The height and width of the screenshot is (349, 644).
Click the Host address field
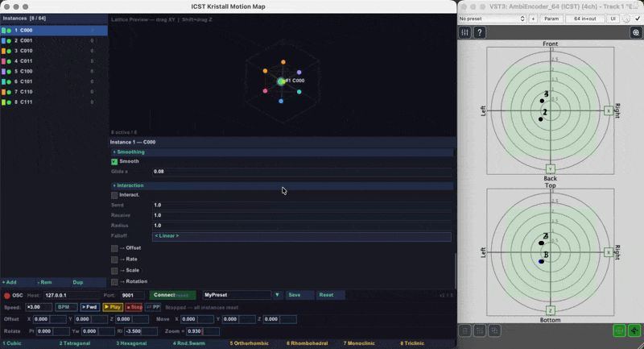(72, 295)
